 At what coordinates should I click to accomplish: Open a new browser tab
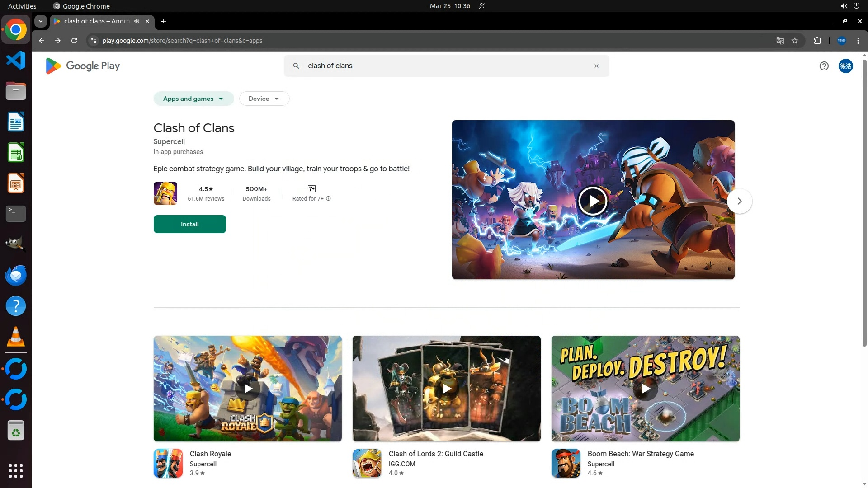[x=164, y=21]
